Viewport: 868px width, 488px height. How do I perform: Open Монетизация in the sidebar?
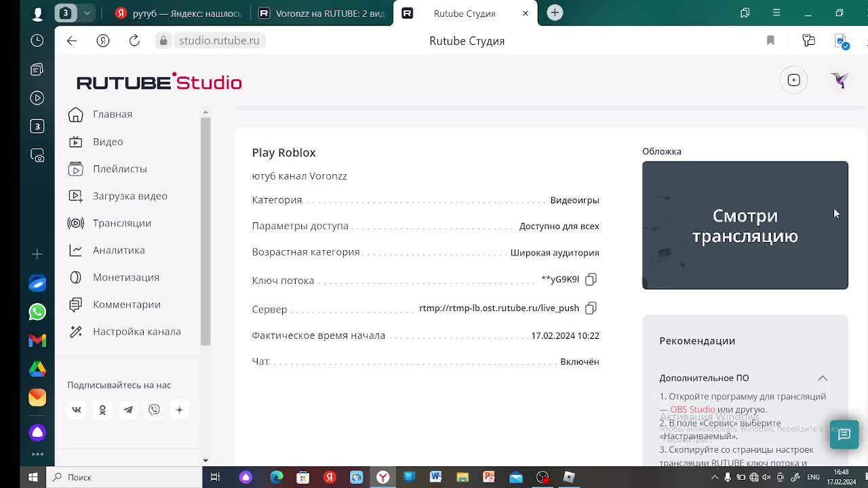click(x=113, y=277)
